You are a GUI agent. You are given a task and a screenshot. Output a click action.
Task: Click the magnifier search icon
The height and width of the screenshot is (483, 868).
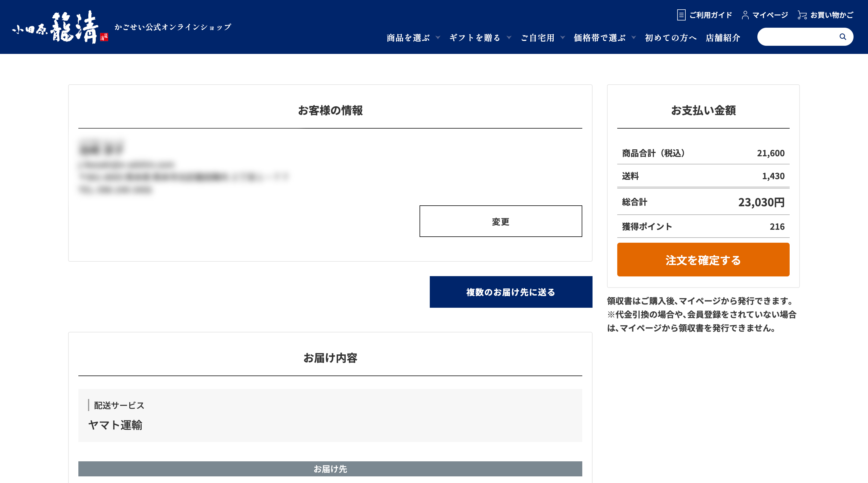pos(842,37)
